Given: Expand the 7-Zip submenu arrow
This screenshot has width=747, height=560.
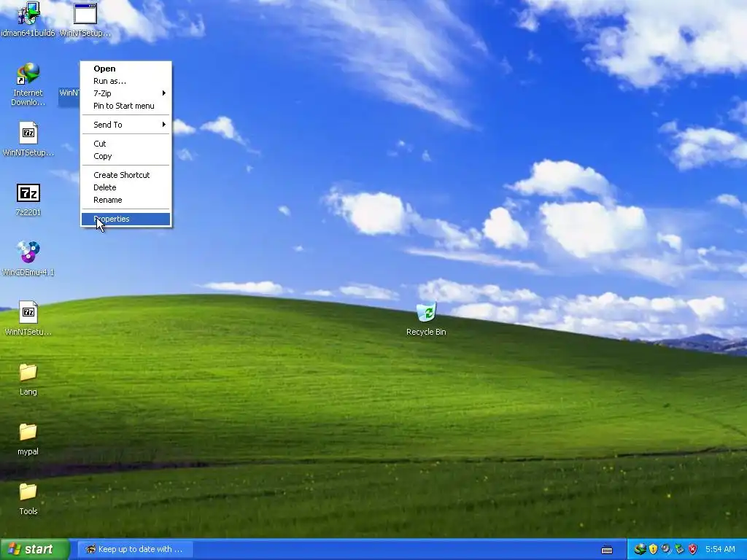Looking at the screenshot, I should [x=163, y=93].
